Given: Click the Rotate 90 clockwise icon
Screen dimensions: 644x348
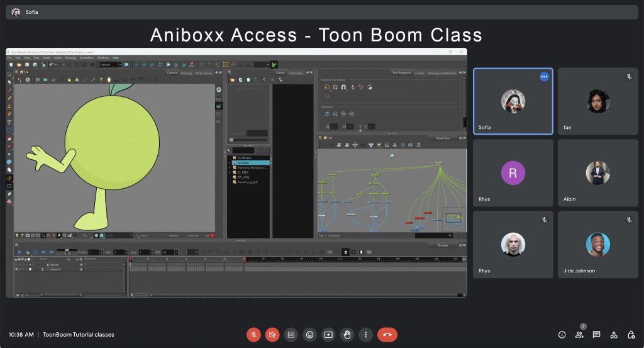Looking at the screenshot, I should click(343, 114).
